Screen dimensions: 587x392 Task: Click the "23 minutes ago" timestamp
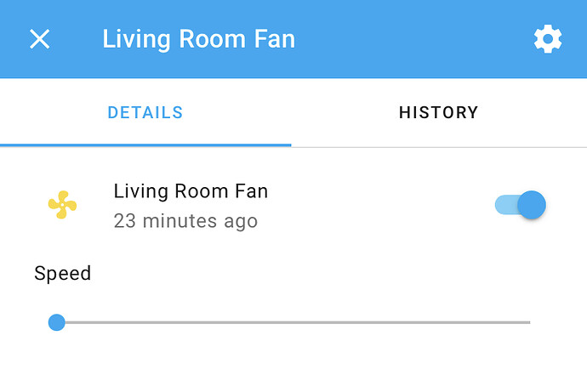pyautogui.click(x=185, y=221)
